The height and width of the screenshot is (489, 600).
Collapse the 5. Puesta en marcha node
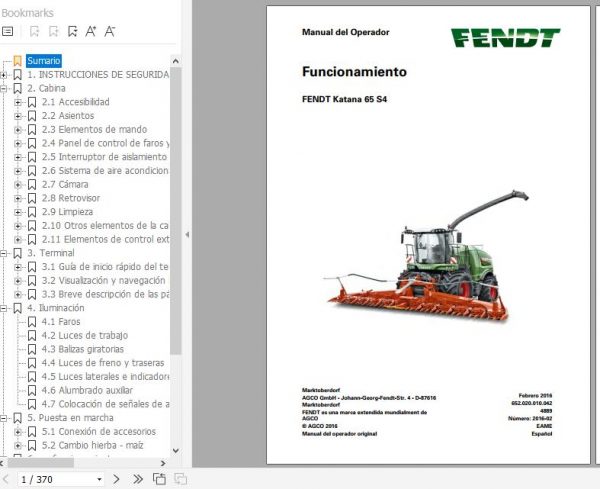(3, 418)
